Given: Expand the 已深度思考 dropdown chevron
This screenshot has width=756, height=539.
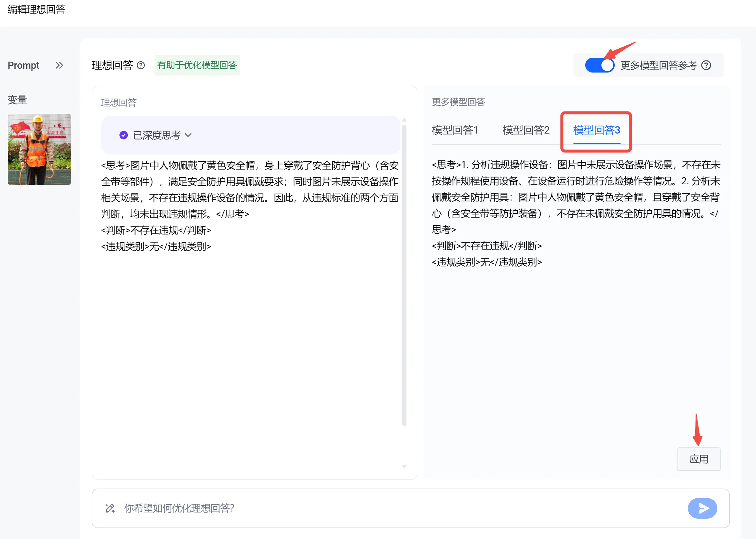Looking at the screenshot, I should click(188, 135).
